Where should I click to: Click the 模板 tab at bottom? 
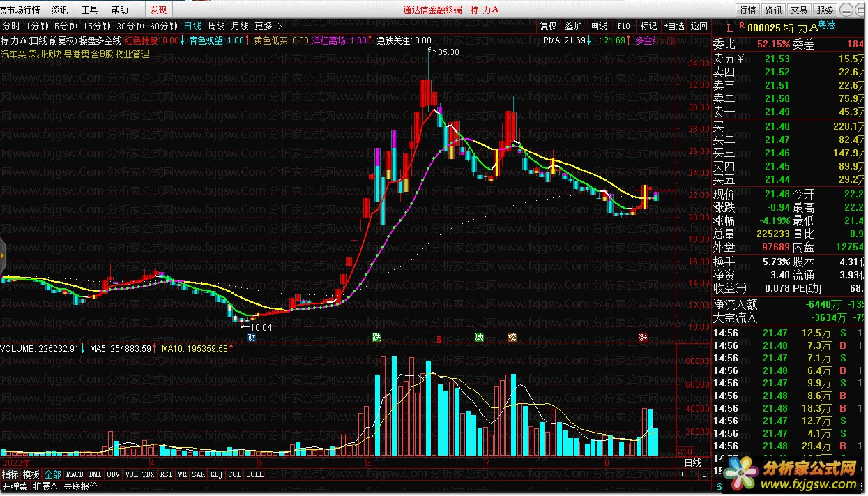coord(31,474)
